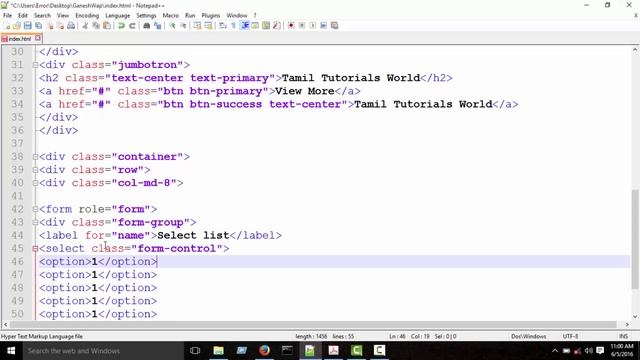Open the Macro menu

pyautogui.click(x=171, y=16)
